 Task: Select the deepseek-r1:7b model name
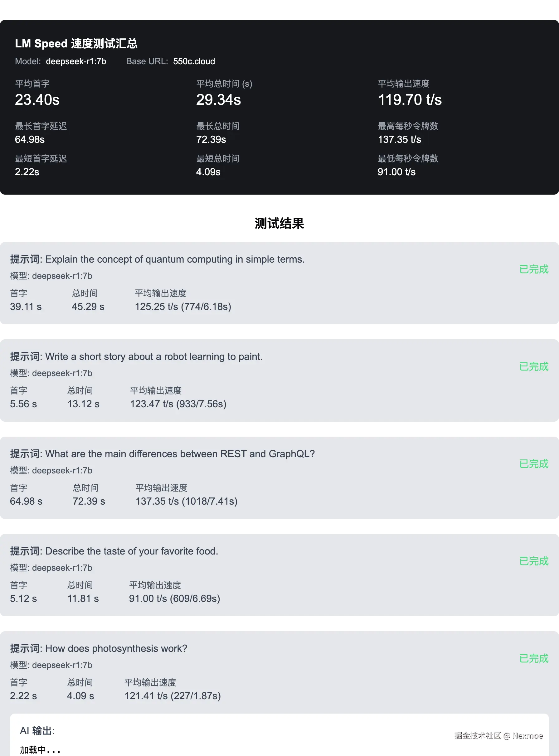pyautogui.click(x=76, y=61)
